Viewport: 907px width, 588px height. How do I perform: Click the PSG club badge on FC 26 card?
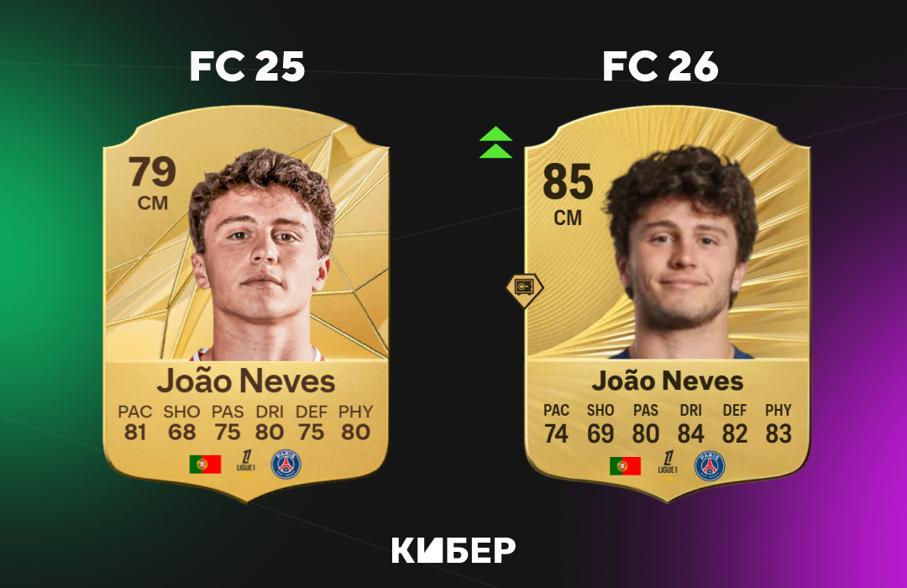tap(710, 466)
